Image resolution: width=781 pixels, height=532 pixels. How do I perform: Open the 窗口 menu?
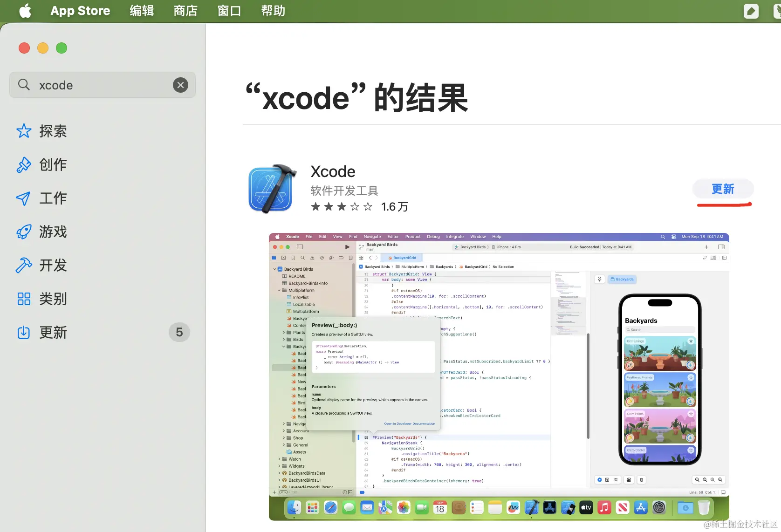229,11
